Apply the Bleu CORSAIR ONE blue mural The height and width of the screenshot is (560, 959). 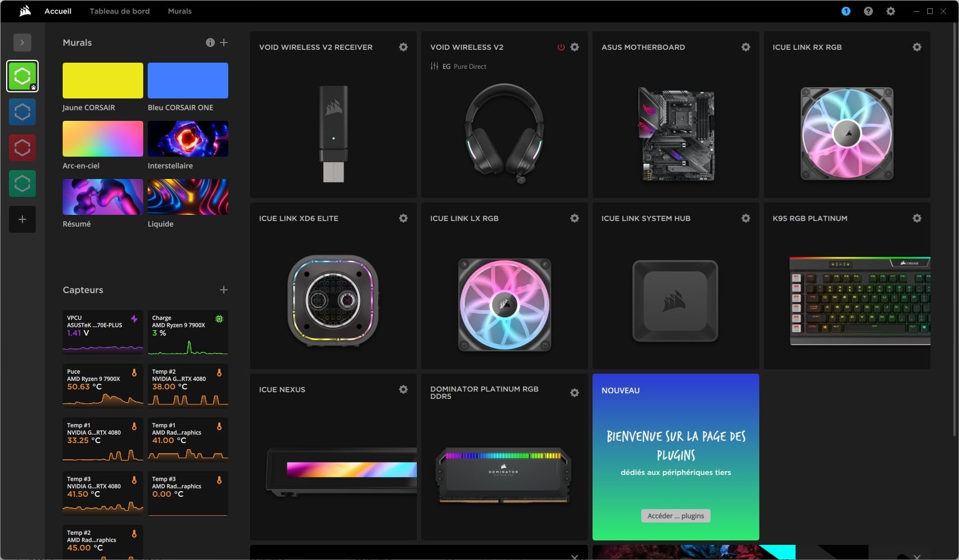coord(188,81)
